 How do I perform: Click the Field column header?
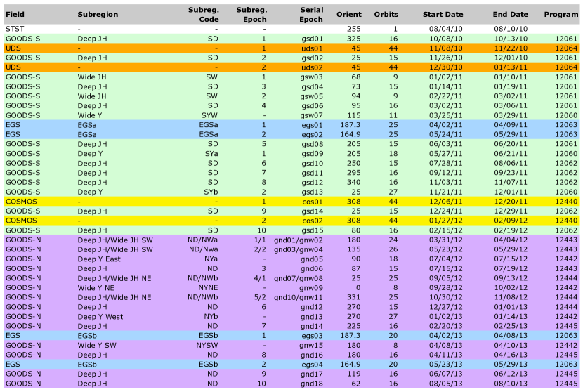(15, 15)
